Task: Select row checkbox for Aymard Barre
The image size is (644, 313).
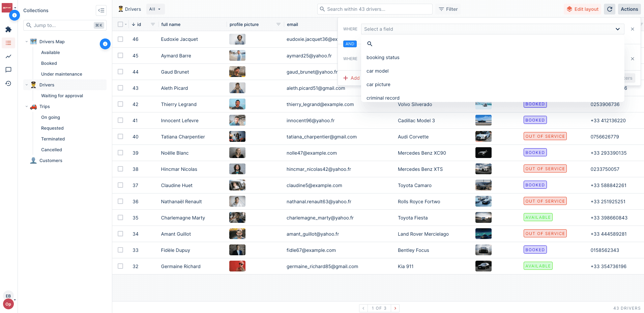Action: 120,55
